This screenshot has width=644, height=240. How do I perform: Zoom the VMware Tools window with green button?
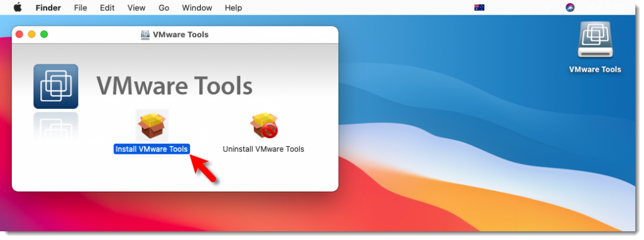(x=44, y=35)
